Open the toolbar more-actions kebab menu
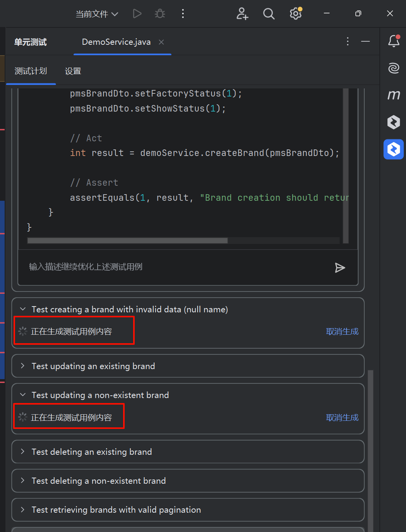 click(x=183, y=14)
